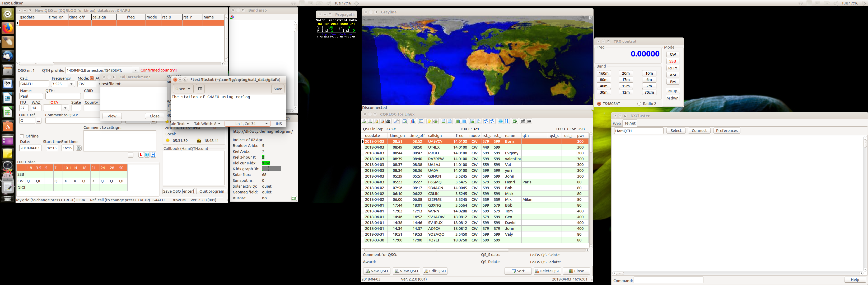868x285 pixels.
Task: Click the New QSO icon in CQRLOG toolbar
Action: [364, 121]
